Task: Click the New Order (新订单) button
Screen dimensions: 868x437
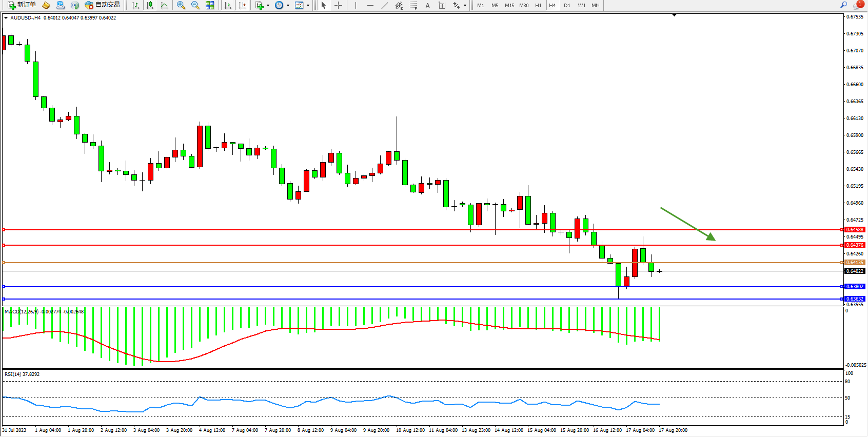Action: [22, 5]
